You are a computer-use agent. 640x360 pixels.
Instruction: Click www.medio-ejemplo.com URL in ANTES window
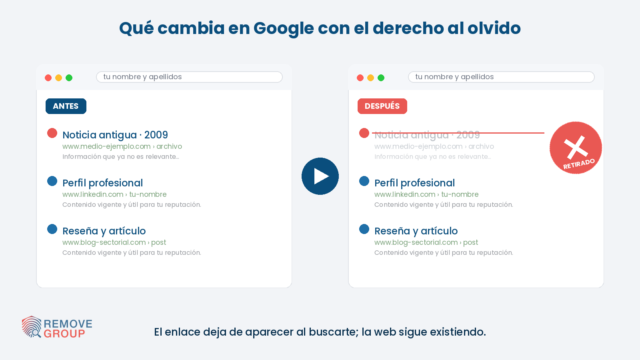click(122, 146)
